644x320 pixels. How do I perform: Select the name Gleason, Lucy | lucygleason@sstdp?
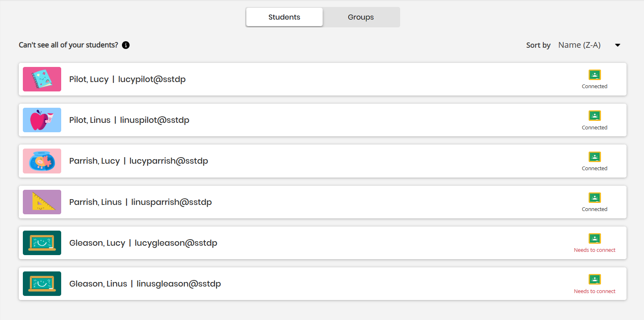(x=143, y=243)
